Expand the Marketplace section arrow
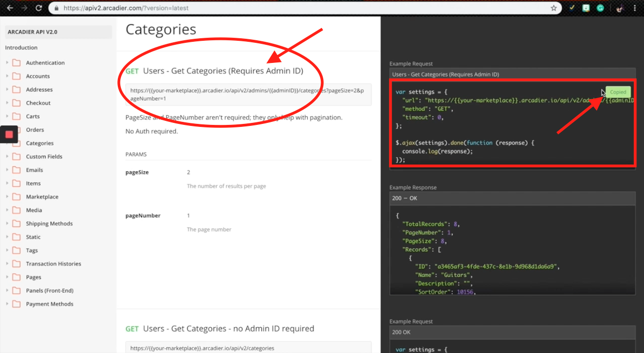This screenshot has height=353, width=644. tap(7, 197)
